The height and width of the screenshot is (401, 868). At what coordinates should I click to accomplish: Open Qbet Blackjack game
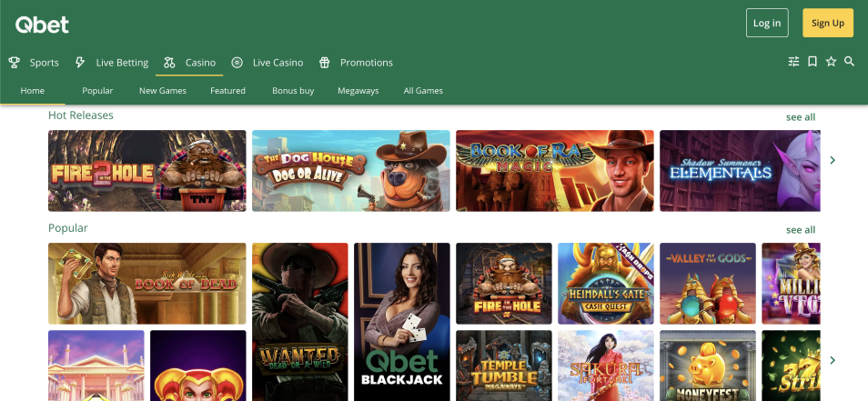(x=402, y=322)
